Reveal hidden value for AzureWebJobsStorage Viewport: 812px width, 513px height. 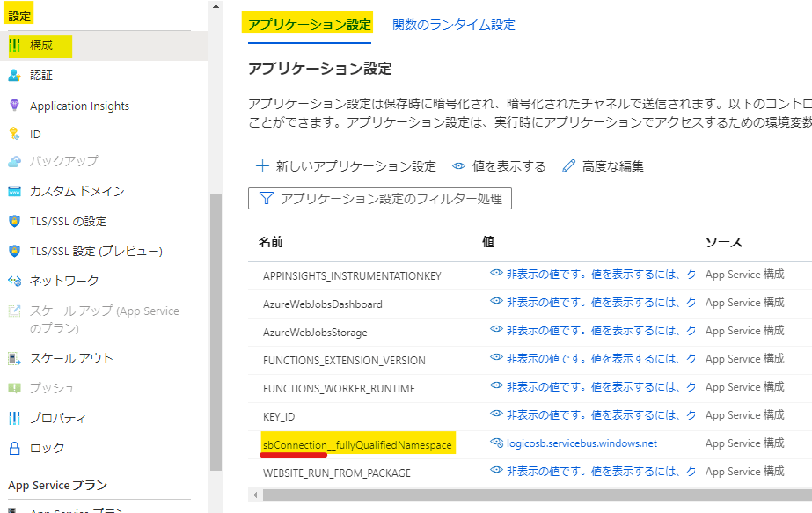point(496,330)
